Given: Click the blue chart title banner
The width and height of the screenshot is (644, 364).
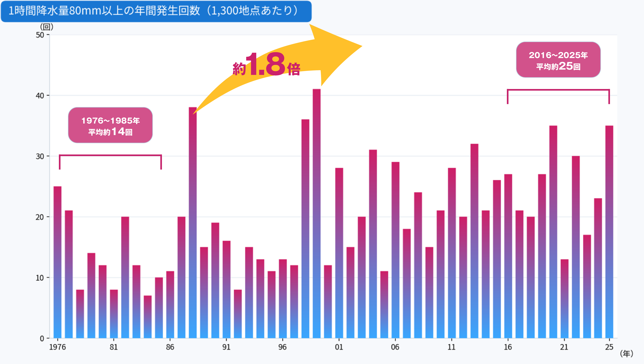Looking at the screenshot, I should (156, 11).
